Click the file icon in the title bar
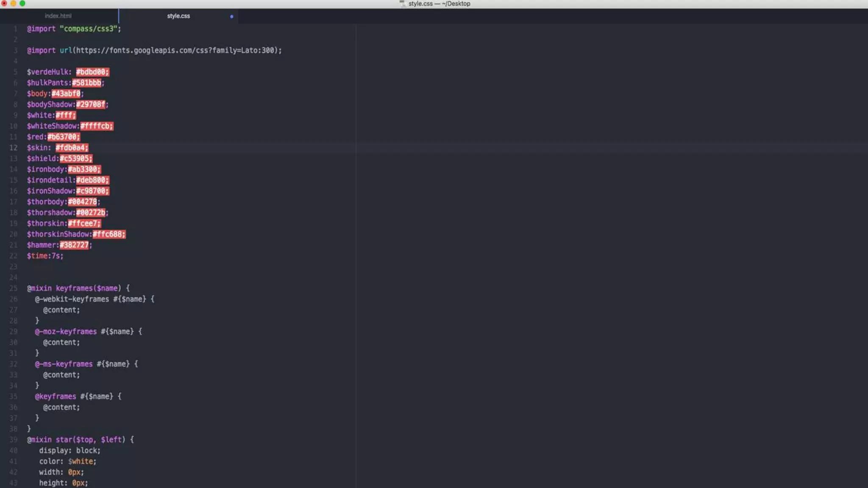This screenshot has height=488, width=868. coord(402,3)
